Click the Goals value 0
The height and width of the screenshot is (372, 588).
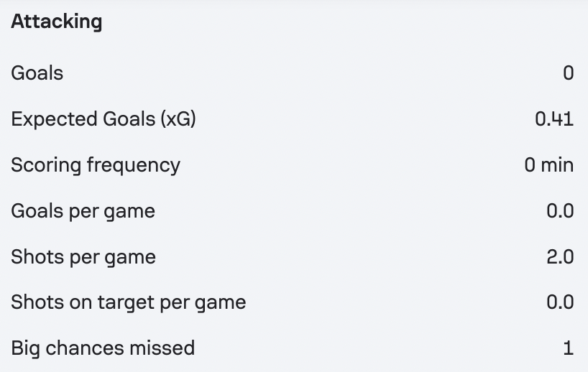pyautogui.click(x=568, y=73)
